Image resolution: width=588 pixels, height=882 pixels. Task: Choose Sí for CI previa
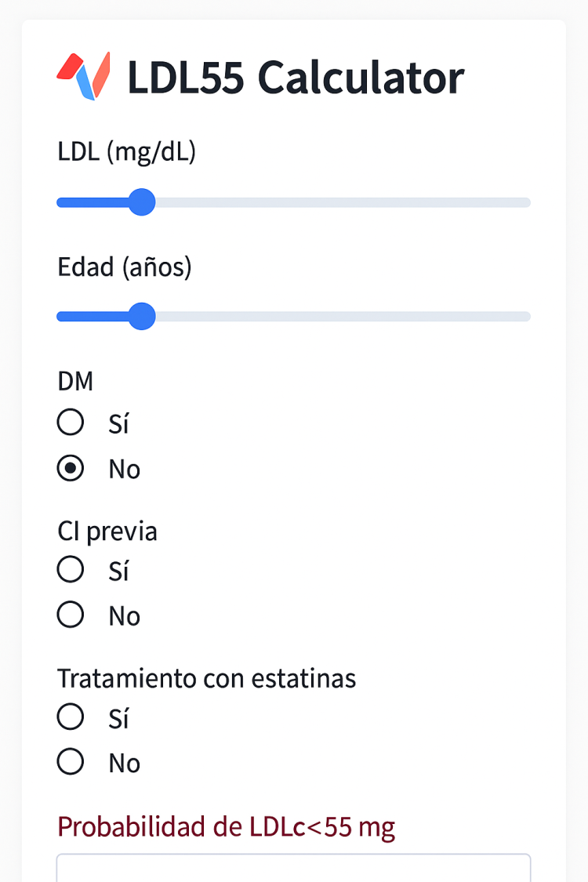pyautogui.click(x=71, y=570)
